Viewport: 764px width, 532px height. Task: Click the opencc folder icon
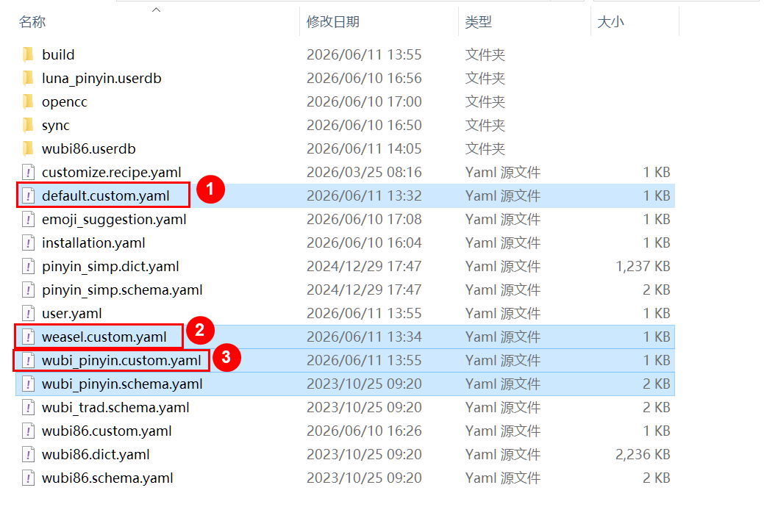point(28,101)
